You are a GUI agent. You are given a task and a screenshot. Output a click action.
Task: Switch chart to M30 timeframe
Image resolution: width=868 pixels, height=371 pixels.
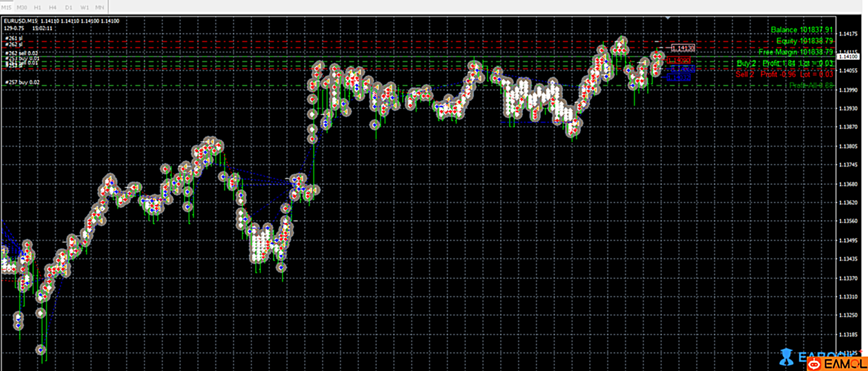(x=22, y=7)
